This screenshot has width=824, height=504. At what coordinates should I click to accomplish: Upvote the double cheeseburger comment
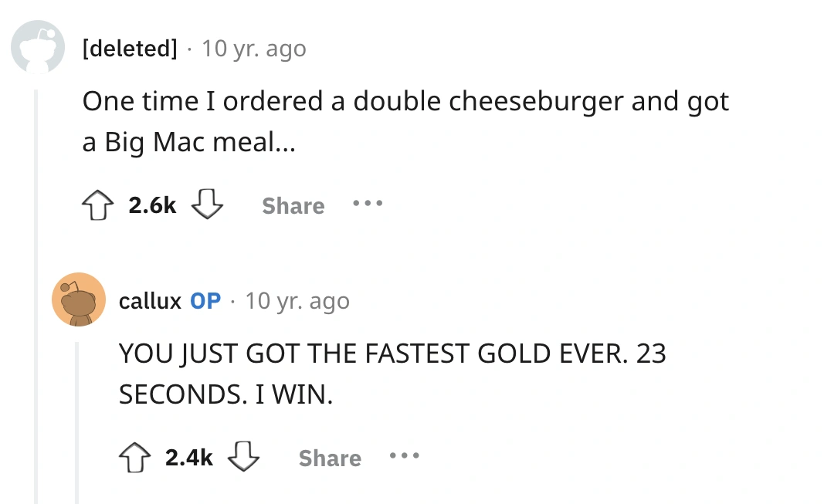(x=97, y=206)
